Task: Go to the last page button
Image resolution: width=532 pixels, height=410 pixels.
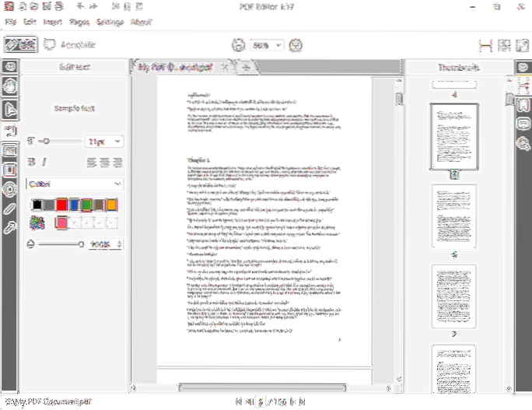Action: click(x=302, y=402)
